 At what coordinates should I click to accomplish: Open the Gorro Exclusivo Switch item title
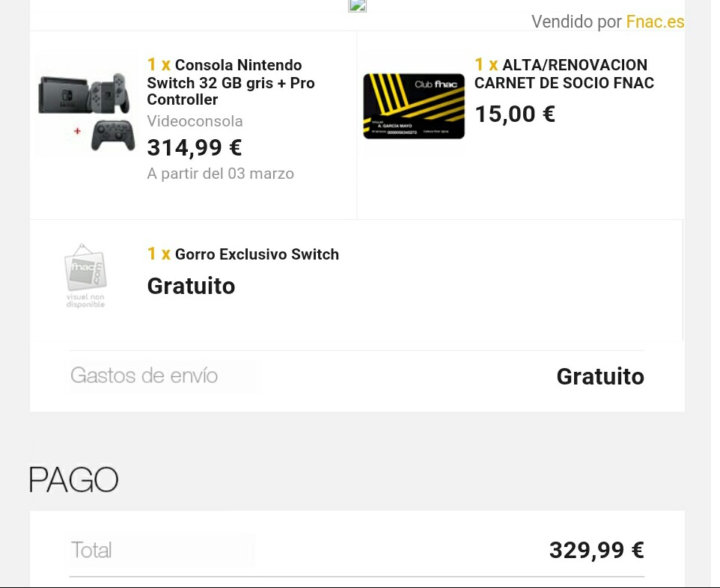(257, 254)
